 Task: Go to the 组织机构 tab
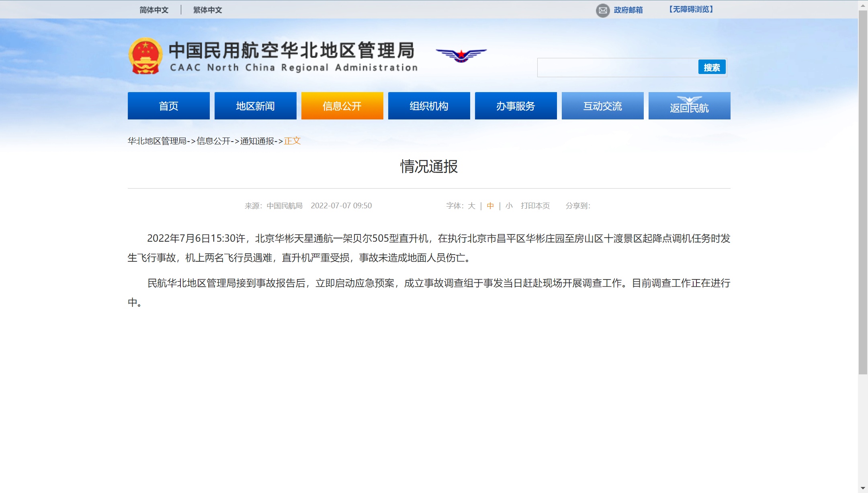click(429, 106)
